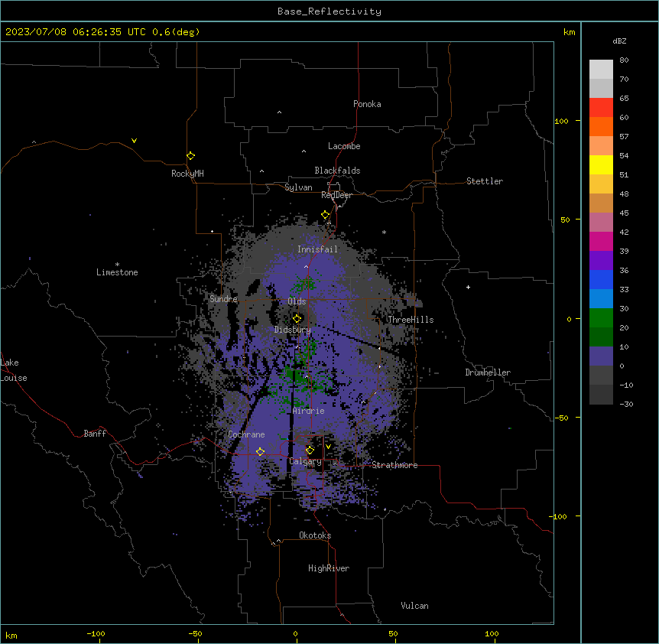Click the Calgary city label
The width and height of the screenshot is (659, 644).
(306, 461)
